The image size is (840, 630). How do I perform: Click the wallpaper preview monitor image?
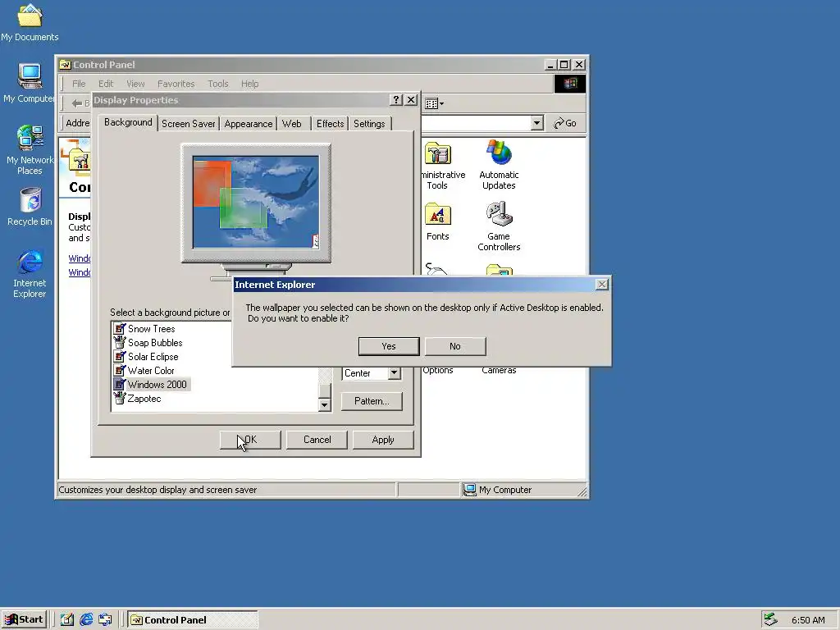click(x=256, y=203)
